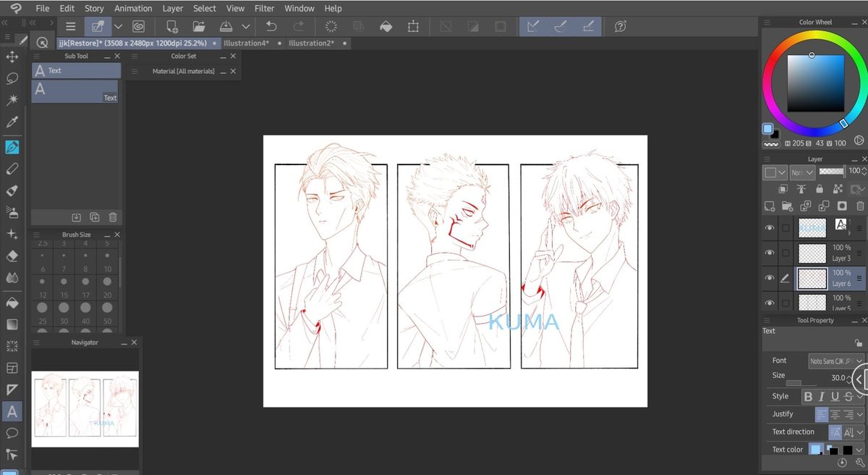This screenshot has height=475, width=868.
Task: Hide Layer 6
Action: point(770,278)
